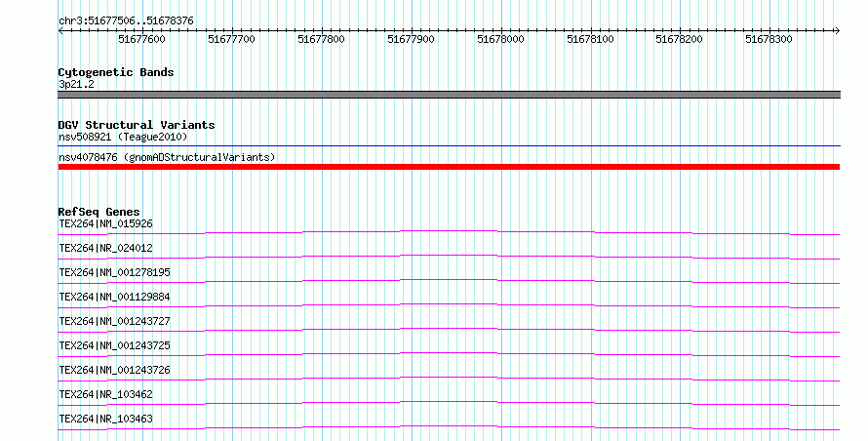This screenshot has width=868, height=441.
Task: Click ruler position 51678200
Action: pos(679,39)
